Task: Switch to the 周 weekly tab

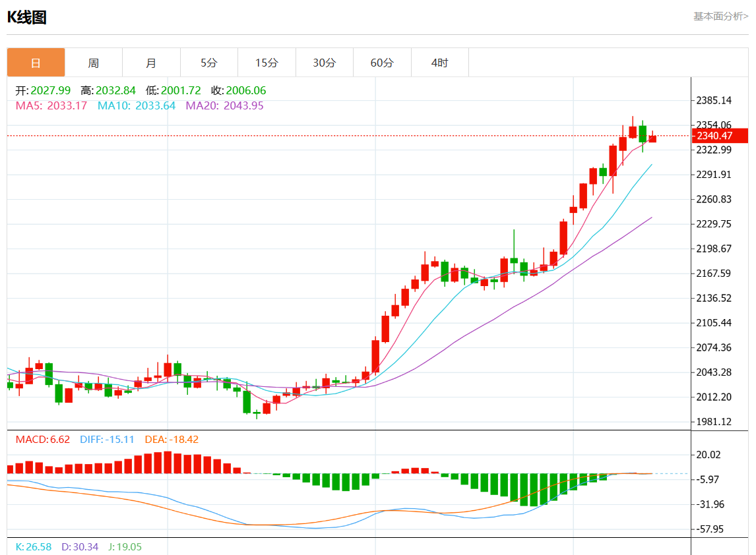Action: point(94,63)
